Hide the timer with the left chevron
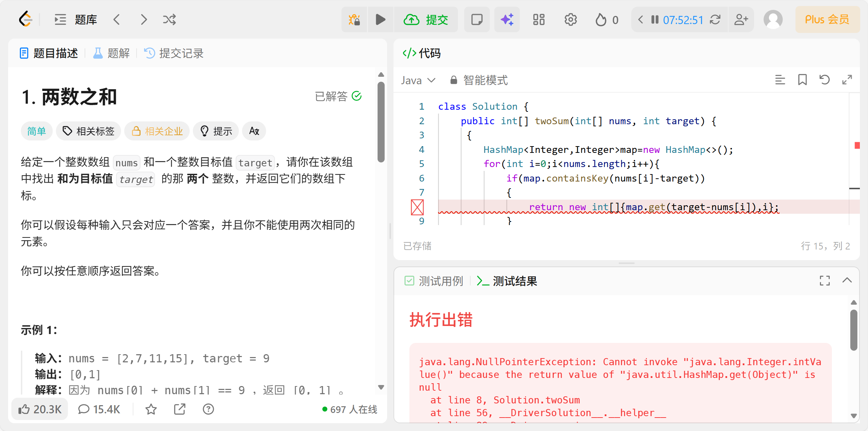This screenshot has width=868, height=431. pyautogui.click(x=640, y=19)
